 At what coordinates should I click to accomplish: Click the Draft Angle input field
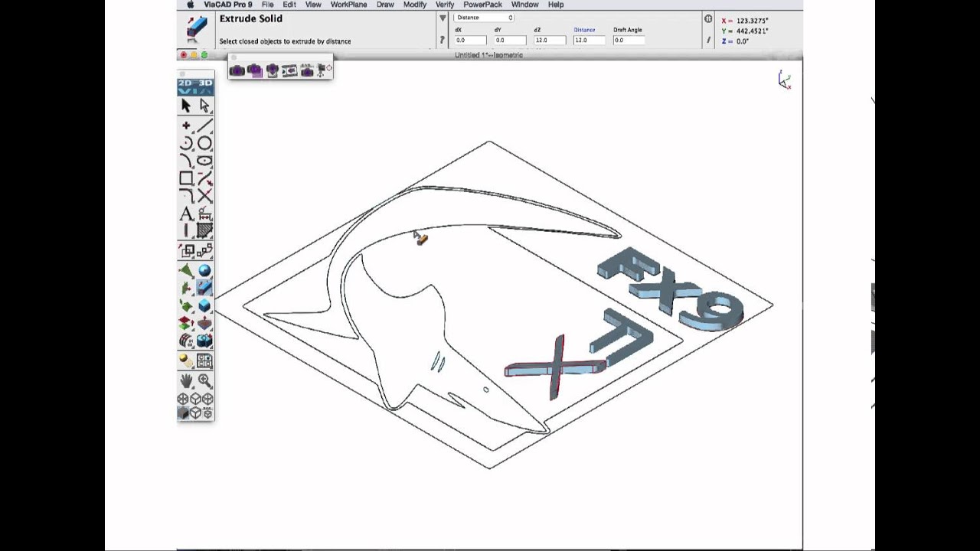click(629, 41)
